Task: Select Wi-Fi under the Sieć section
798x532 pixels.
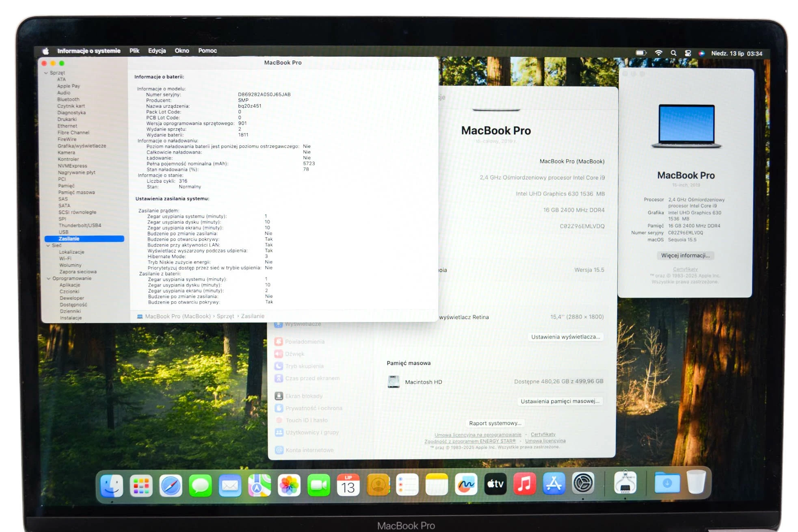Action: pyautogui.click(x=65, y=259)
